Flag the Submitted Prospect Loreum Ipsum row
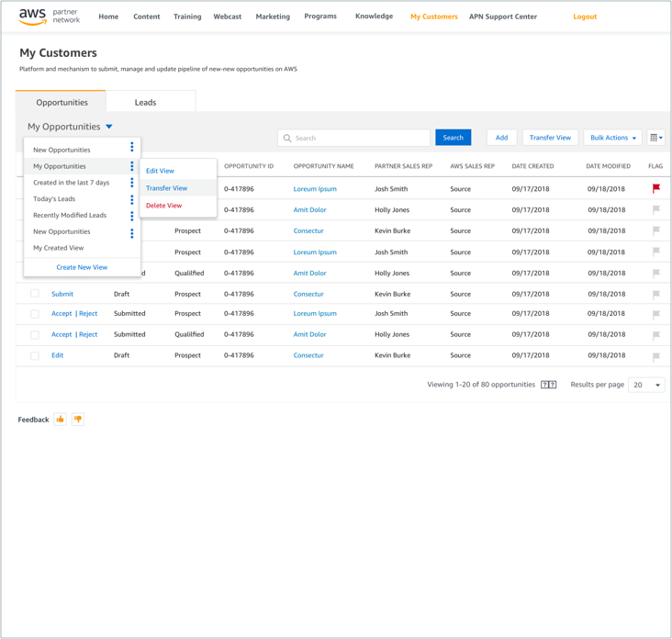Image resolution: width=672 pixels, height=639 pixels. pos(656,314)
